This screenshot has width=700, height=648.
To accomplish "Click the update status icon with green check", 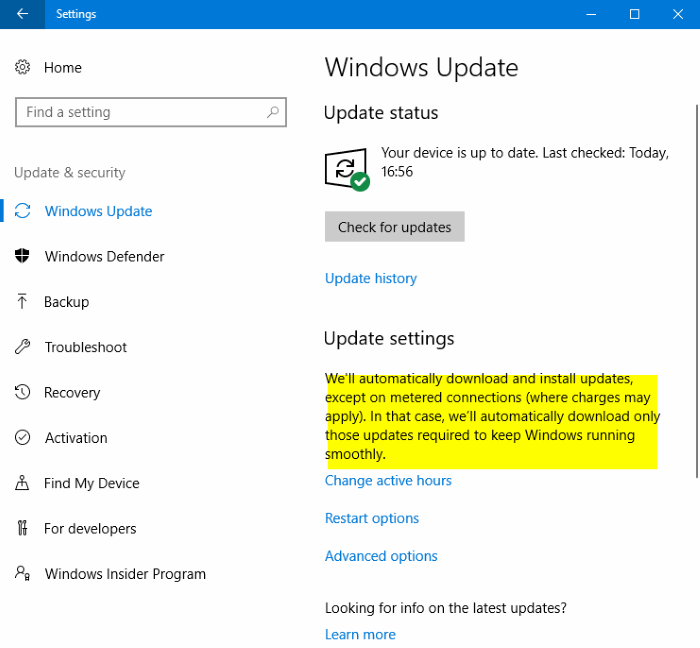I will tap(347, 170).
